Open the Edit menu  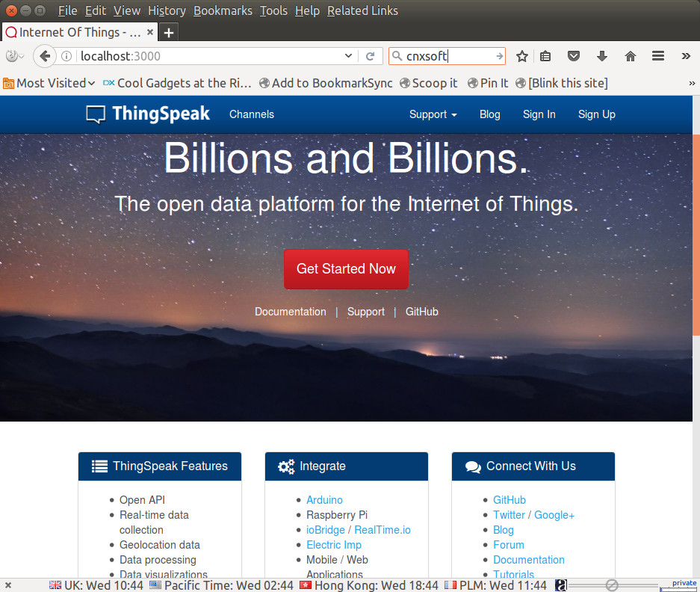pos(96,10)
